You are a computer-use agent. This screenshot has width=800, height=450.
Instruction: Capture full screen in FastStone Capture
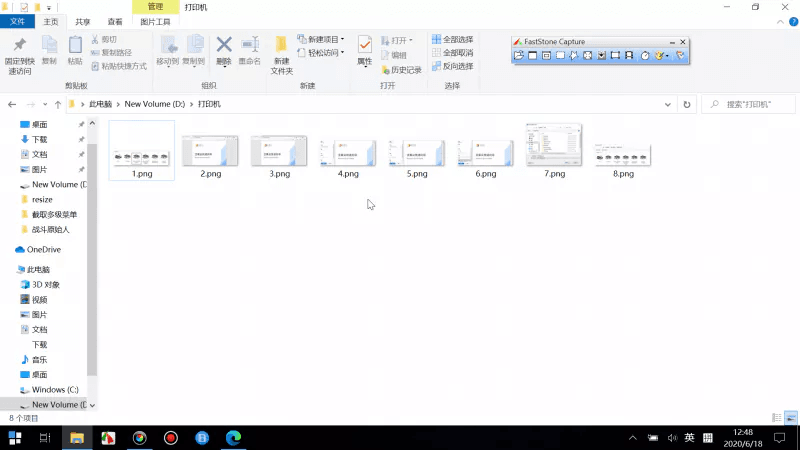[x=588, y=55]
